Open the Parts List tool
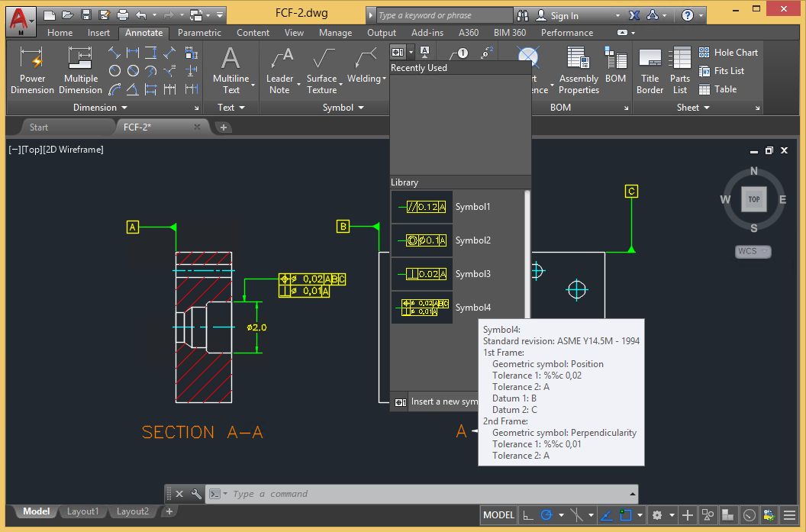This screenshot has width=806, height=532. (680, 71)
